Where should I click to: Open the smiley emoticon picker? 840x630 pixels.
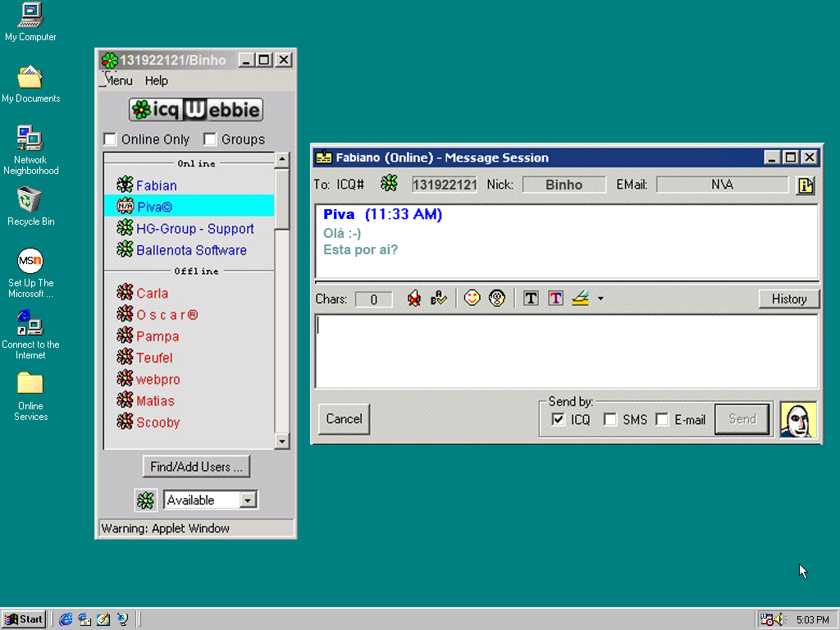pyautogui.click(x=472, y=299)
